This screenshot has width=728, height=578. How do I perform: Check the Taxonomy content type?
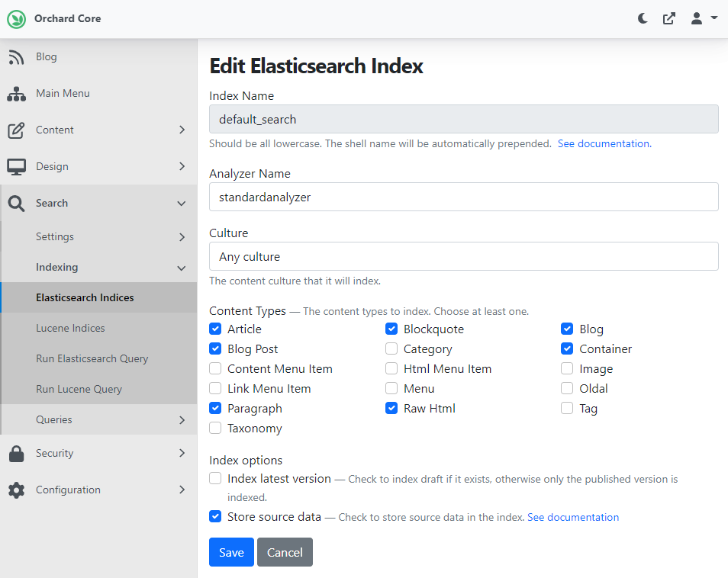pos(215,428)
